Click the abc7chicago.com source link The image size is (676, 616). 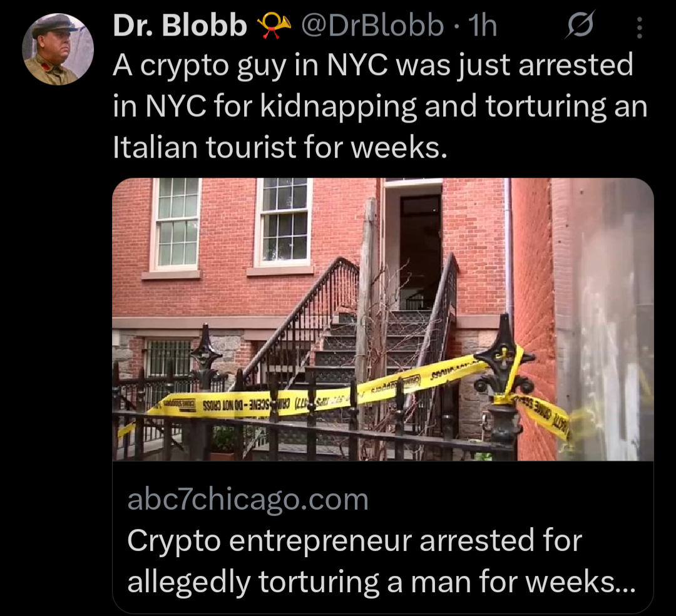[x=248, y=500]
